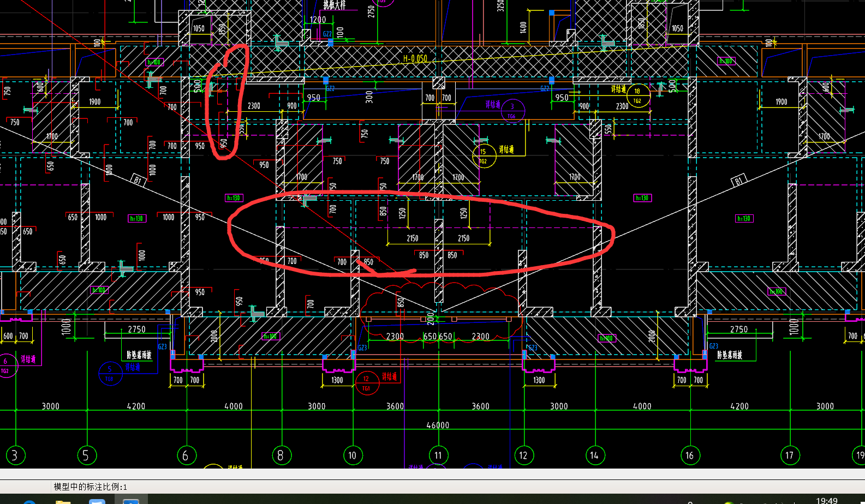Select the yellow callout circle 18 TG2
The height and width of the screenshot is (504, 865).
click(x=637, y=95)
